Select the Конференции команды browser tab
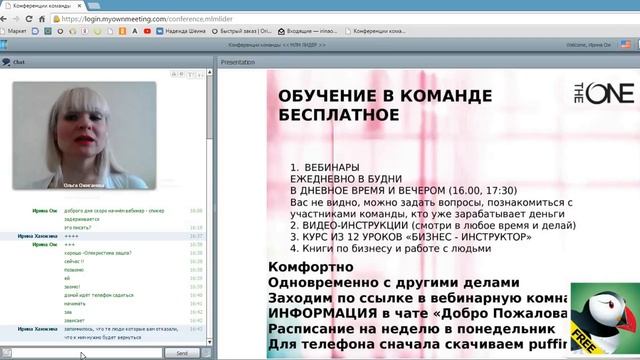The height and width of the screenshot is (360, 640). tap(42, 6)
